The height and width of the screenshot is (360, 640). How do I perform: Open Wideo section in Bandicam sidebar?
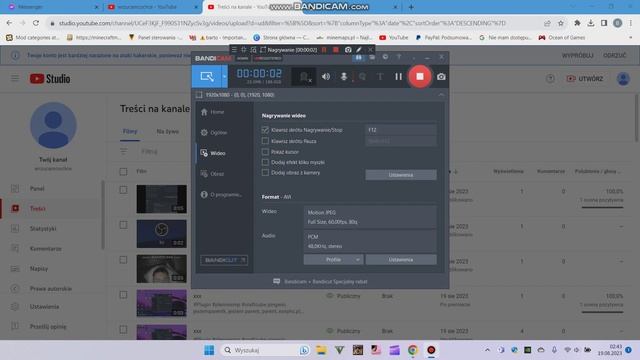tap(213, 153)
